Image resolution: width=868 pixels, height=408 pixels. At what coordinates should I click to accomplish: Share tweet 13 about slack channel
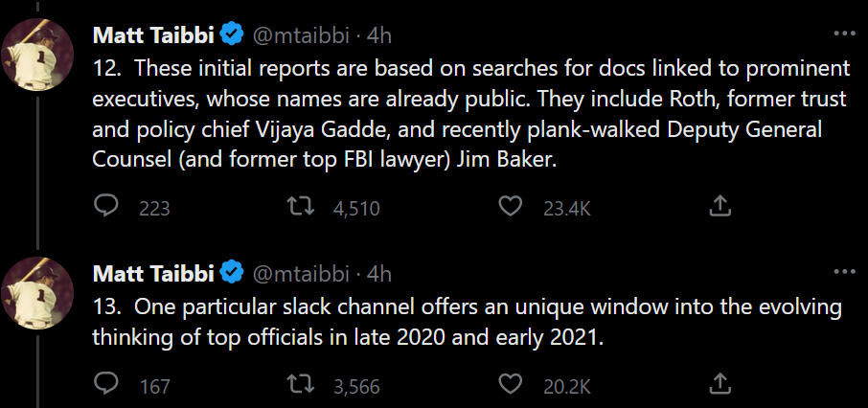point(720,385)
